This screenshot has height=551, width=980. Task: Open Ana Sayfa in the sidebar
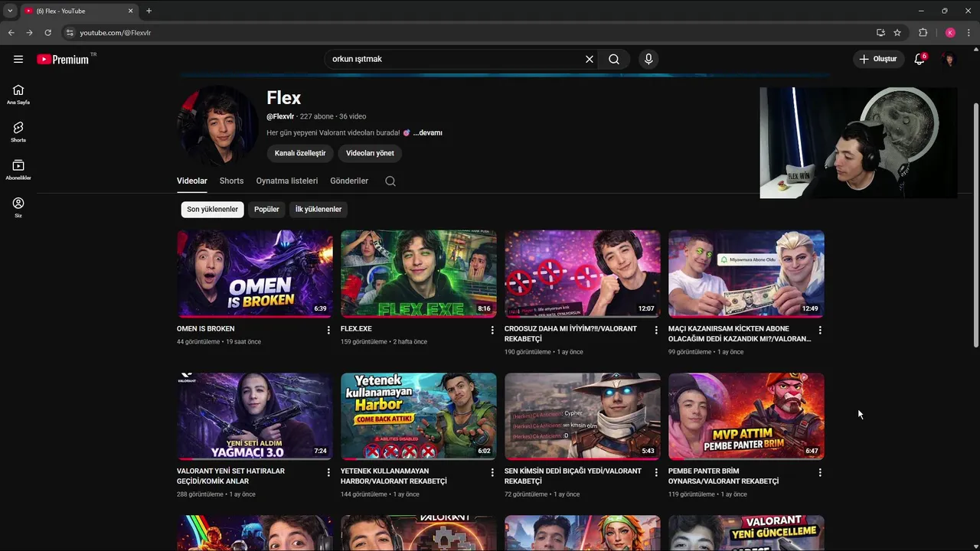(18, 94)
